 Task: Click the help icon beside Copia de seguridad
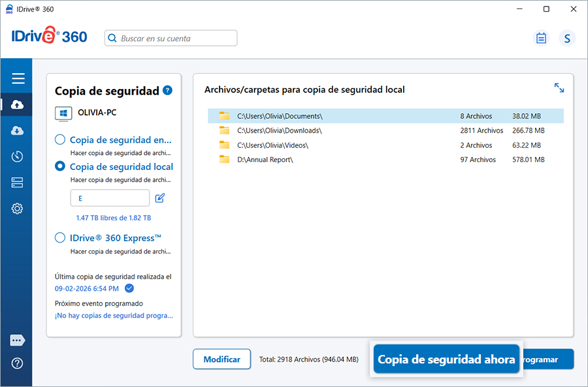[x=168, y=90]
